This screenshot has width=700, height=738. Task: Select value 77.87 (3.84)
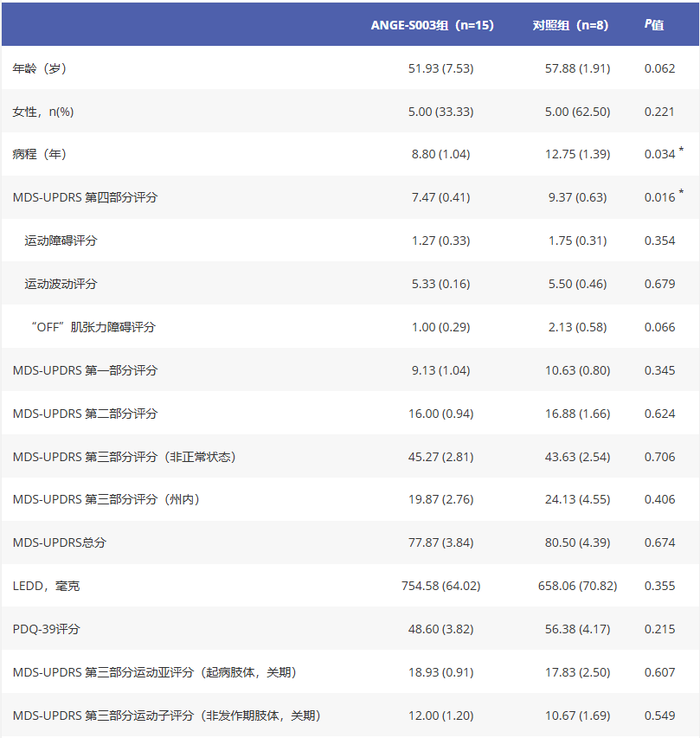tap(441, 542)
